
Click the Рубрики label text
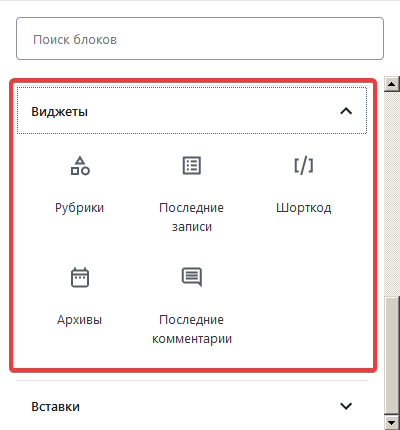[80, 208]
